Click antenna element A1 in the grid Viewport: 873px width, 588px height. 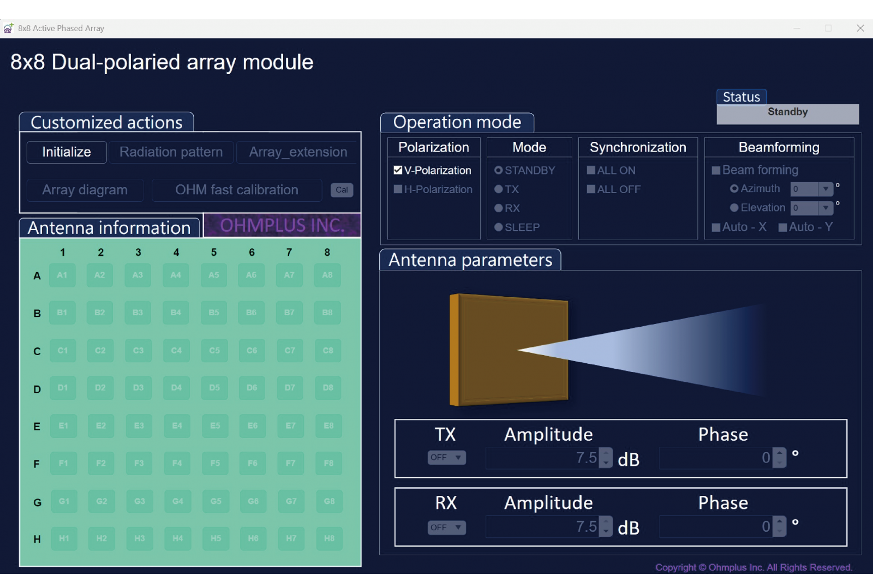tap(62, 275)
